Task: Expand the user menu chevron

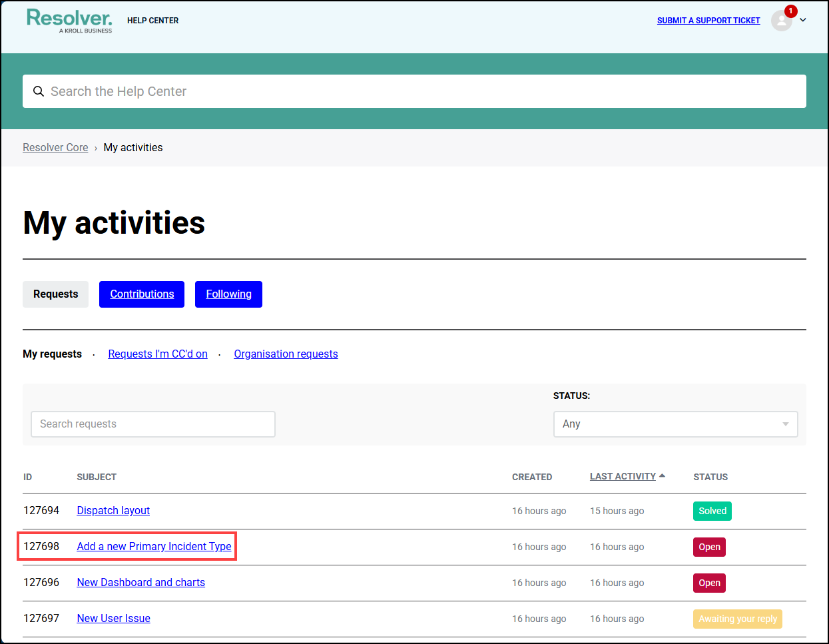Action: [x=803, y=20]
